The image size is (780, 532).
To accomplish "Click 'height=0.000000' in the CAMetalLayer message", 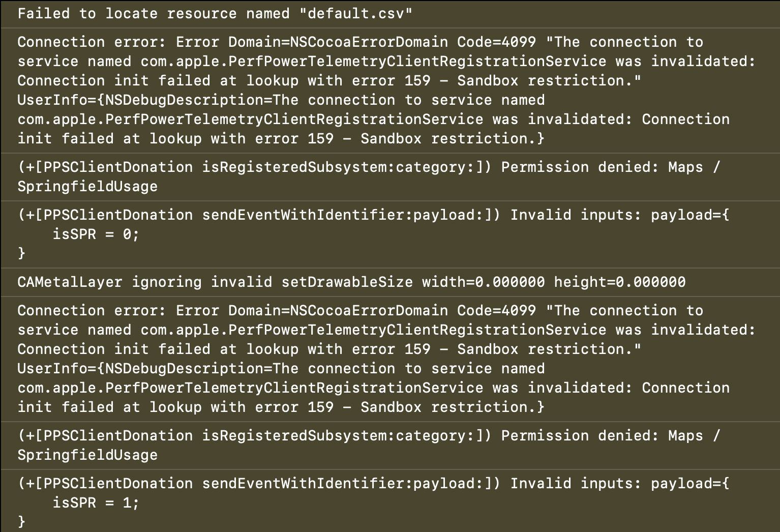I will (619, 282).
